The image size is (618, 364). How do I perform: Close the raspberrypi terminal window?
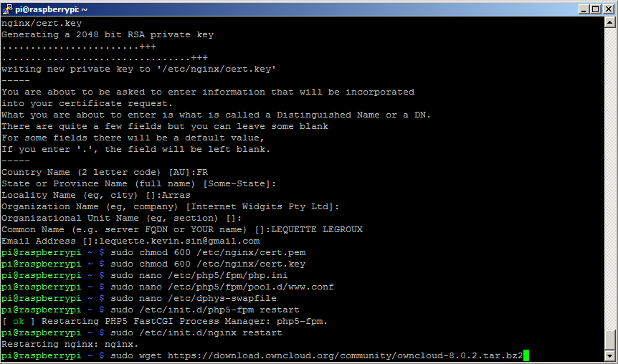point(609,9)
